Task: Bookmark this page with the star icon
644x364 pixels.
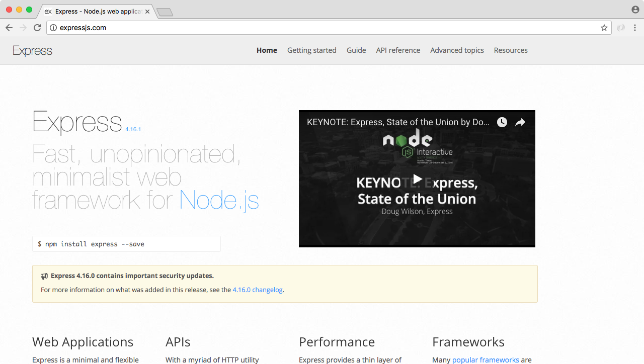Action: pyautogui.click(x=604, y=28)
